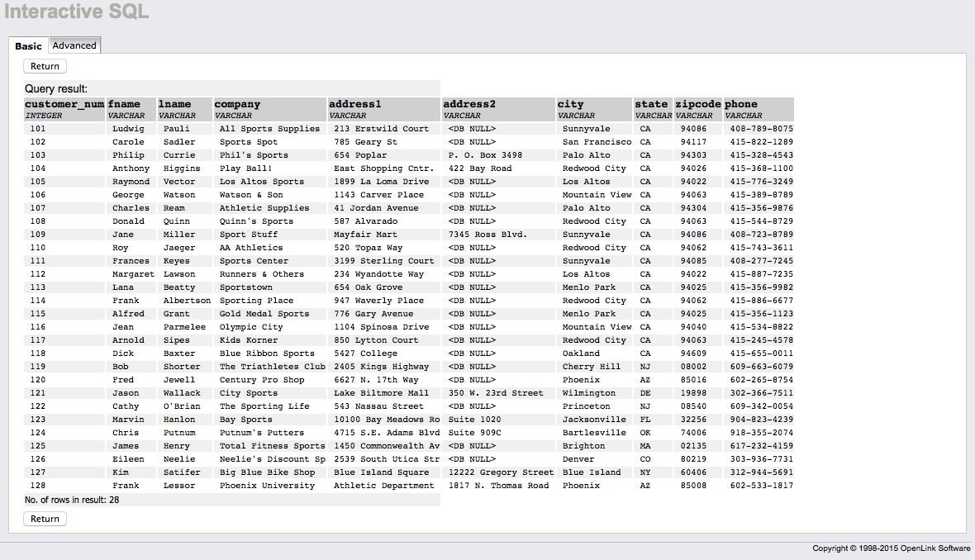Select the 'Blue Island Square' address cell
The width and height of the screenshot is (975, 560).
coord(381,472)
